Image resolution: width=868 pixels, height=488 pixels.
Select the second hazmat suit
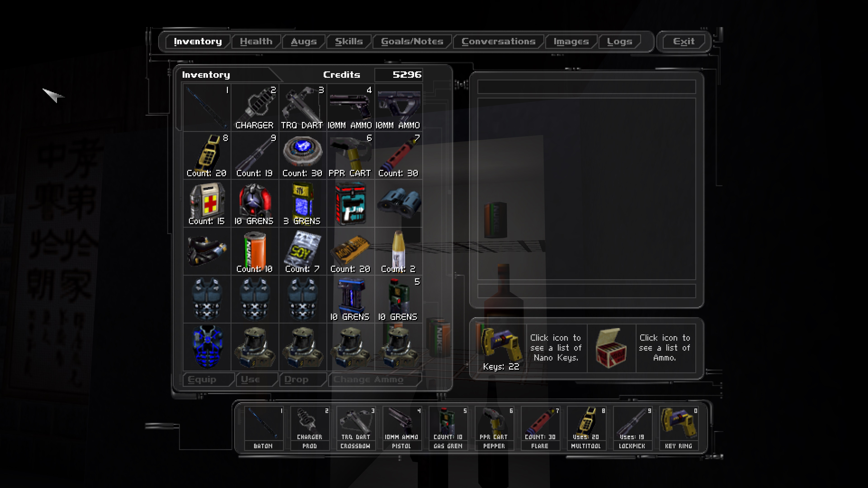click(x=303, y=347)
